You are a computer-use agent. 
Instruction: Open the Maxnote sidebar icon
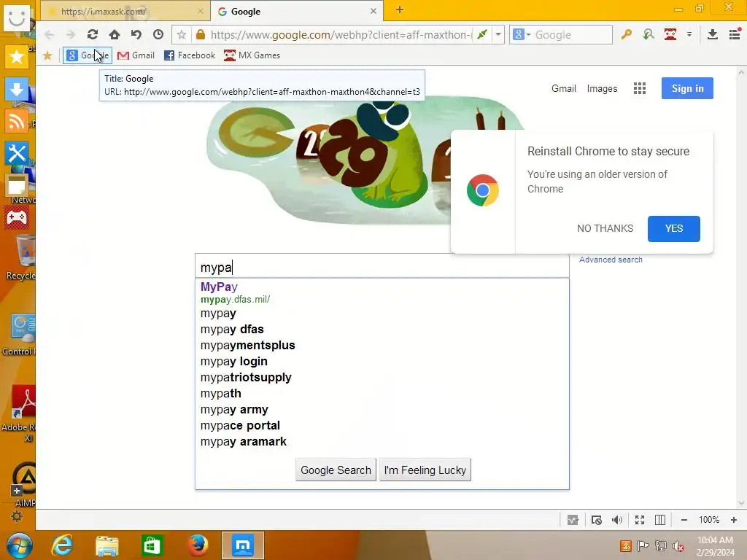tap(17, 186)
